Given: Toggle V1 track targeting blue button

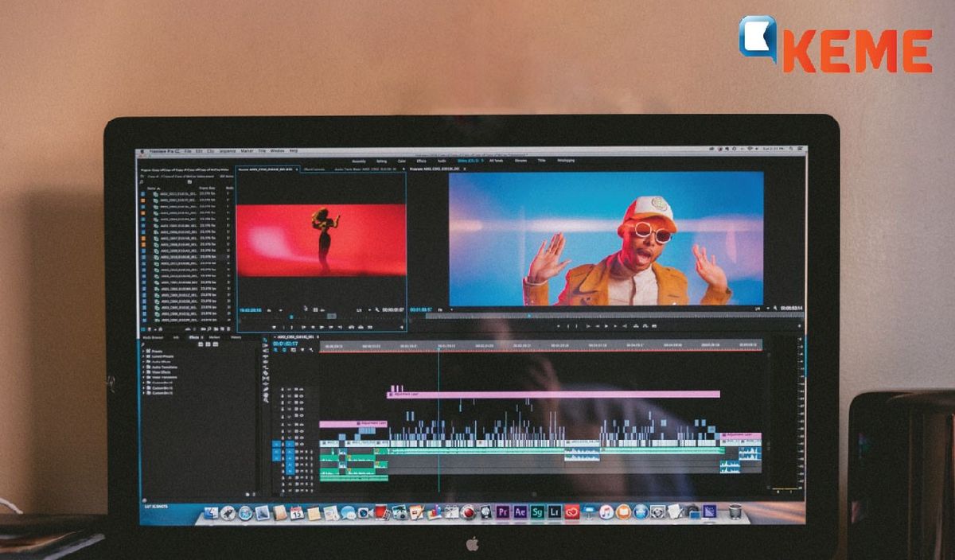Looking at the screenshot, I should coord(290,444).
